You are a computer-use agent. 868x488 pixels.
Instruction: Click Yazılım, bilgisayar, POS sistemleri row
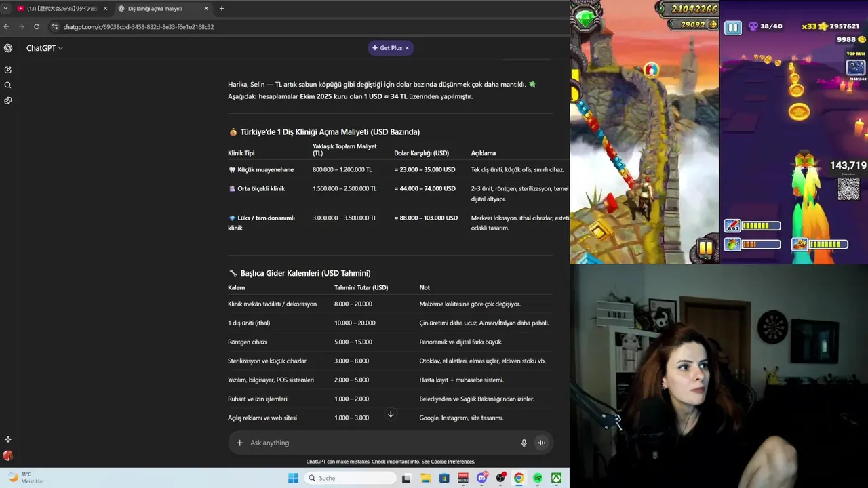(x=390, y=380)
